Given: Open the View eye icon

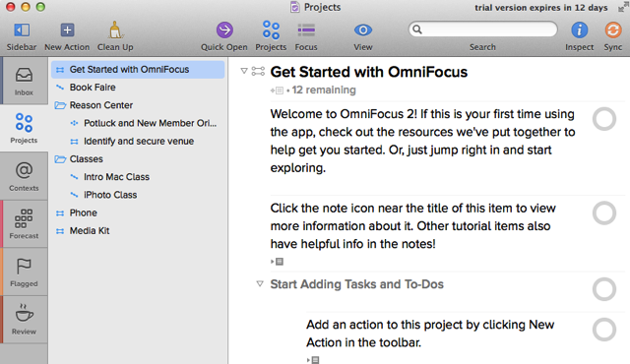Looking at the screenshot, I should coord(363,30).
